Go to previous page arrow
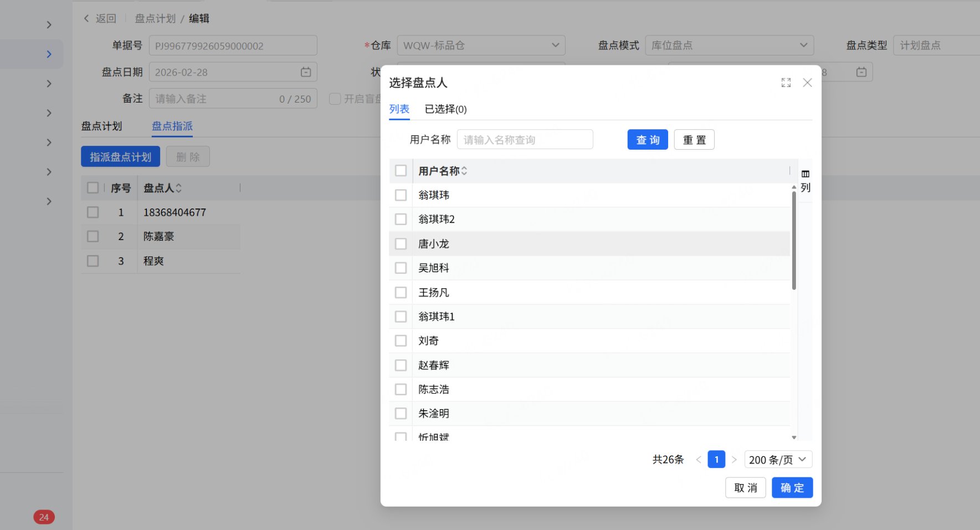The image size is (980, 530). pos(699,460)
